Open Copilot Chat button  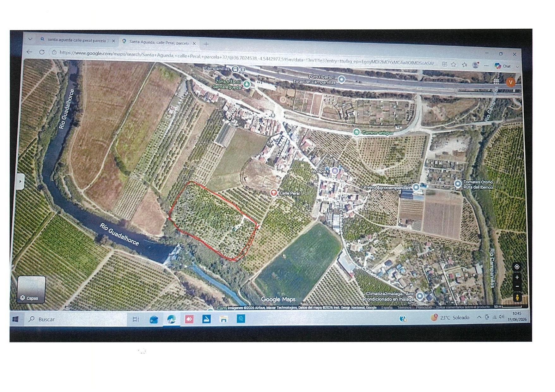point(503,66)
